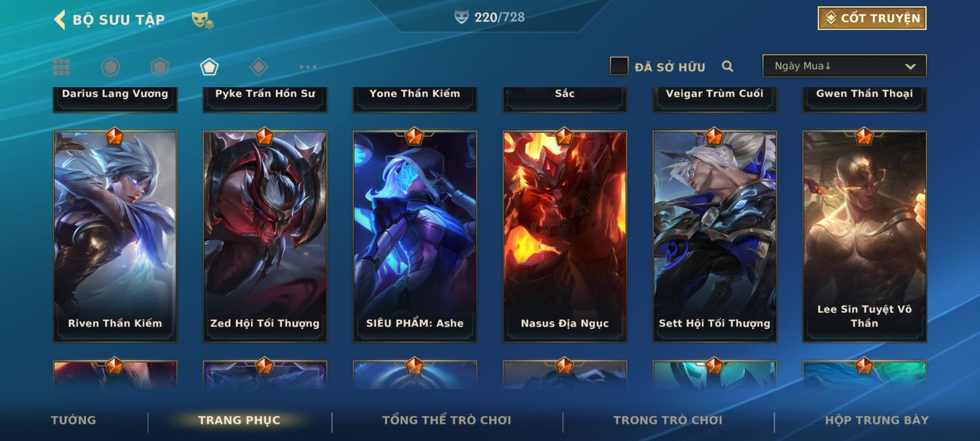Screen dimensions: 980x441
Task: Open the Riven Thần Kiếm skin card
Action: (115, 236)
